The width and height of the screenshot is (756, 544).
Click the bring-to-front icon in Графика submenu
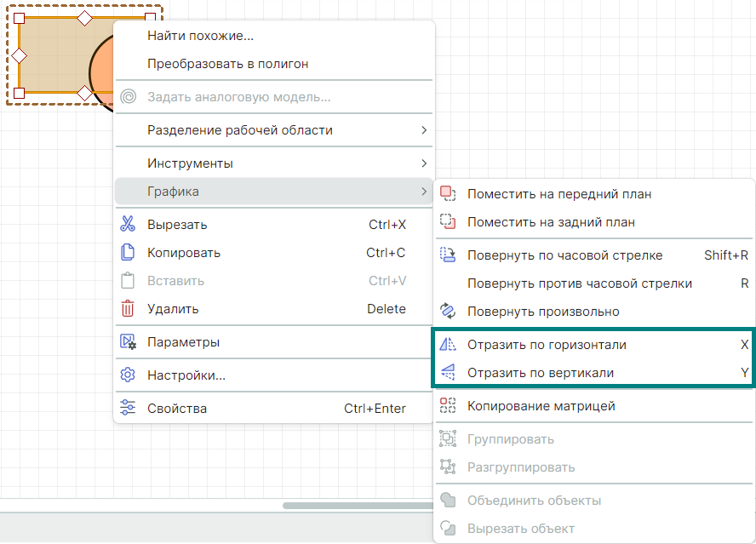448,194
